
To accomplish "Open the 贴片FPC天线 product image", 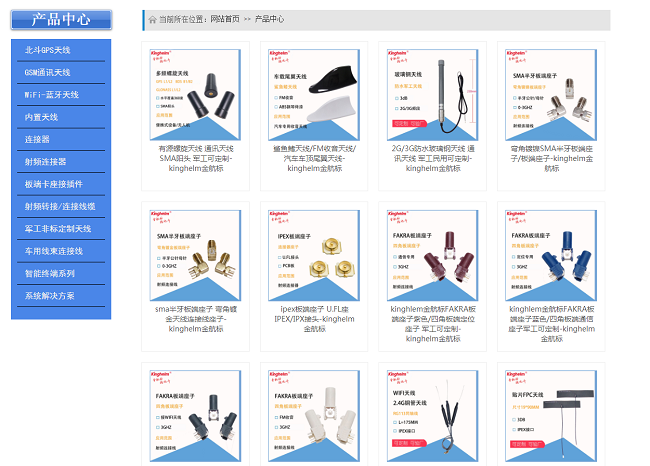I will click(551, 416).
